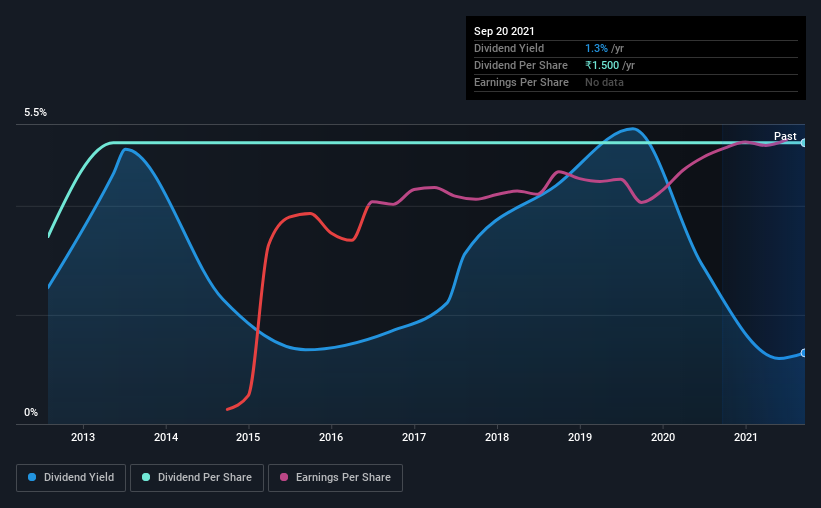The height and width of the screenshot is (508, 821).
Task: Select the 2019 label on the x-axis
Action: coord(580,437)
